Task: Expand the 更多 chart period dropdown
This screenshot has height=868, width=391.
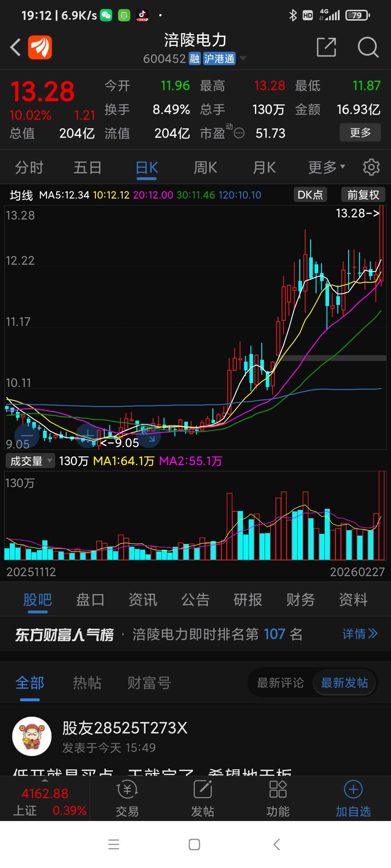Action: [327, 168]
